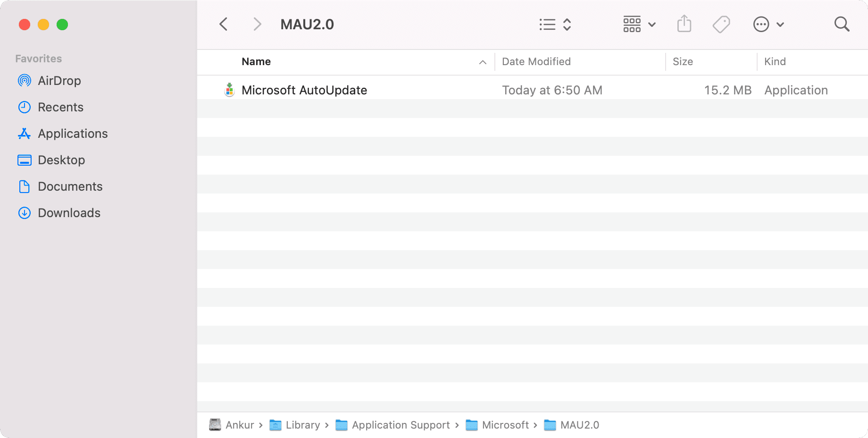The image size is (868, 438).
Task: Click the search magnifier icon
Action: [x=842, y=24]
